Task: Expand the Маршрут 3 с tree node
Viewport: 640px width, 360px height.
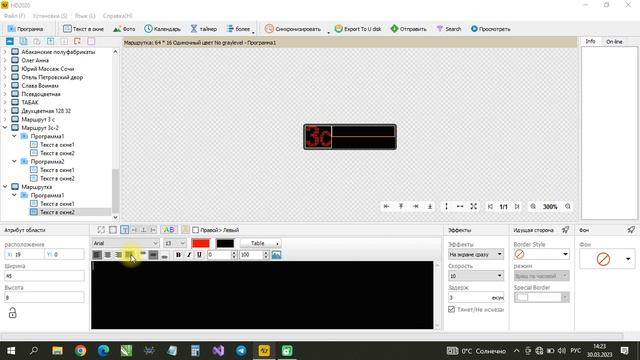Action: click(x=5, y=119)
